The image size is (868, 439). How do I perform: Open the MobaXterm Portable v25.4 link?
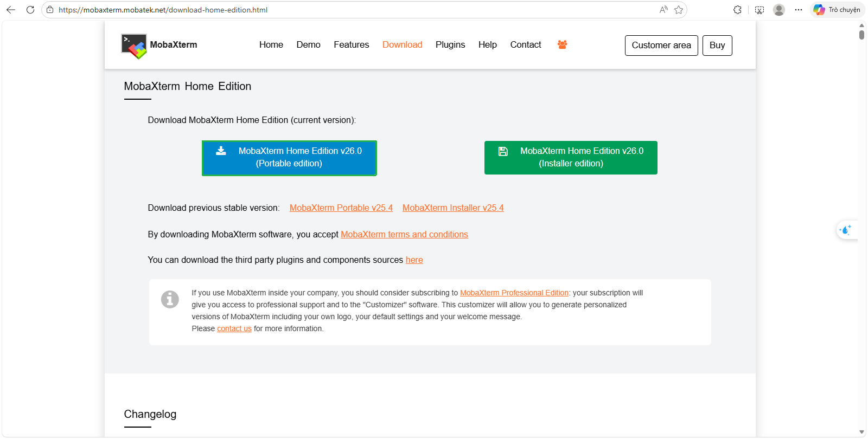[x=341, y=208]
